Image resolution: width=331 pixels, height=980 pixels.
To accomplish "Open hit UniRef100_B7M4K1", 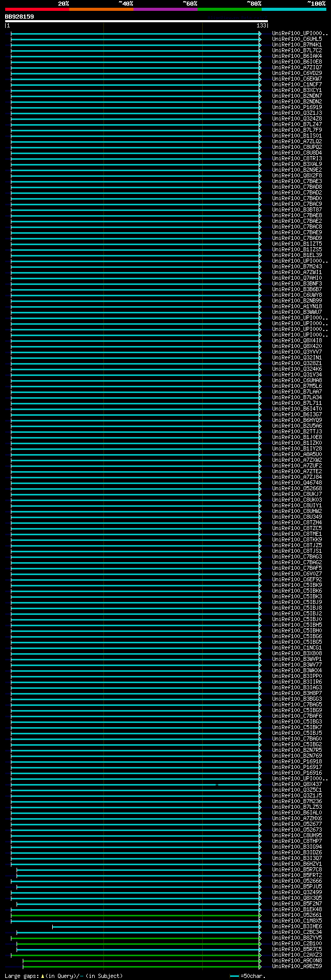I will click(x=297, y=44).
